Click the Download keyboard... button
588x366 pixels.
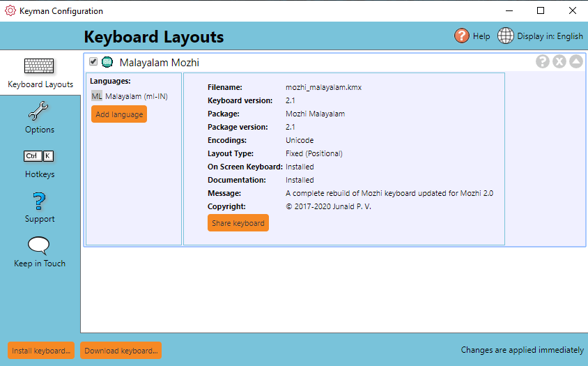point(121,351)
